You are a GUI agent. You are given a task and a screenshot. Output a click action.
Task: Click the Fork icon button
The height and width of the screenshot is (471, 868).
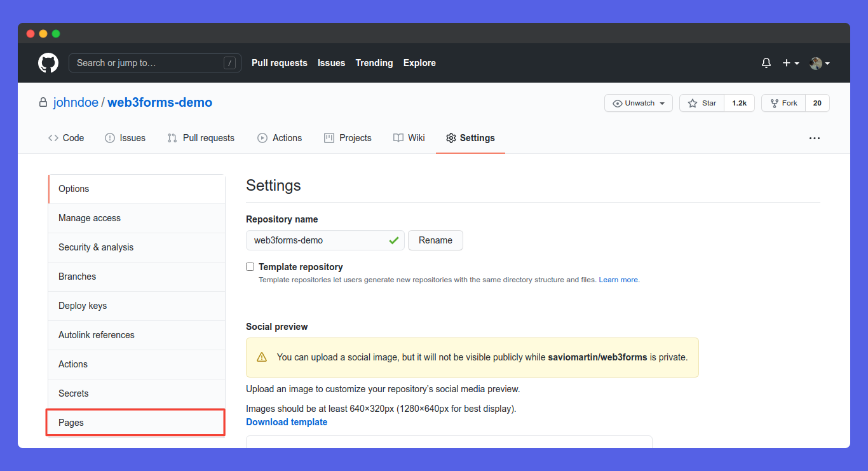pos(775,103)
